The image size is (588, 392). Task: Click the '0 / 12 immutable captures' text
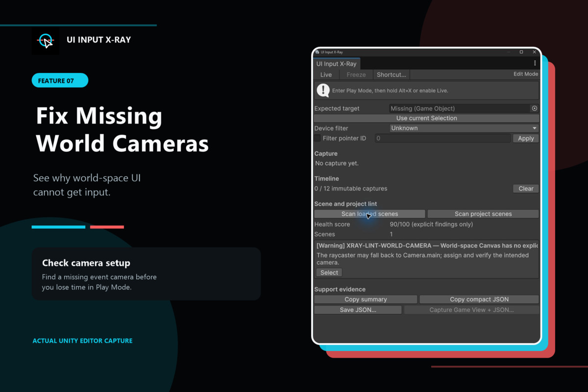point(351,189)
